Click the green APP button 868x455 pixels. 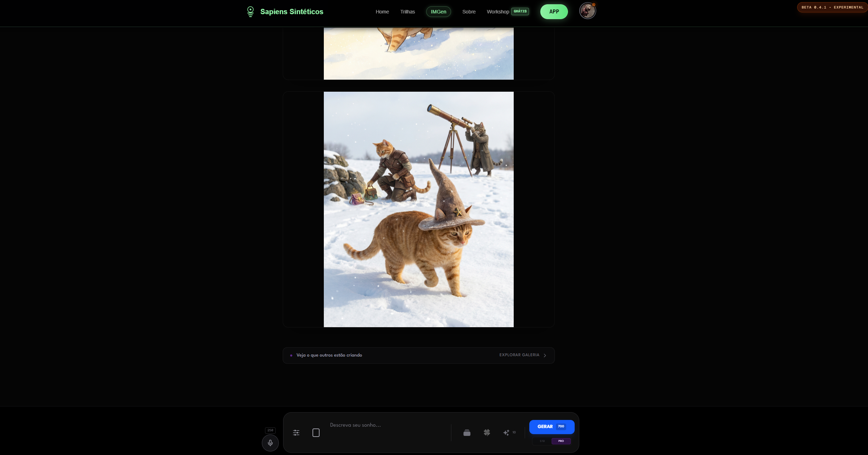click(x=554, y=12)
